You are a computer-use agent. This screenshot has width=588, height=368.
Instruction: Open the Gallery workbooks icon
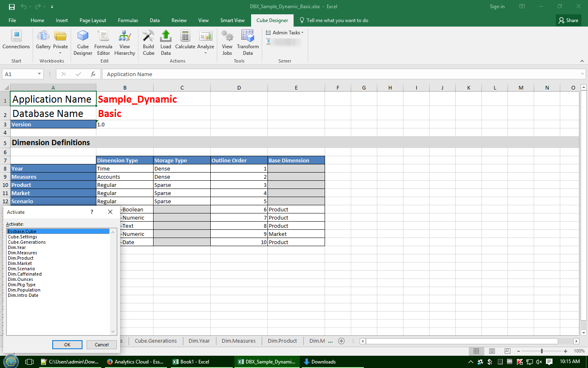click(x=43, y=40)
